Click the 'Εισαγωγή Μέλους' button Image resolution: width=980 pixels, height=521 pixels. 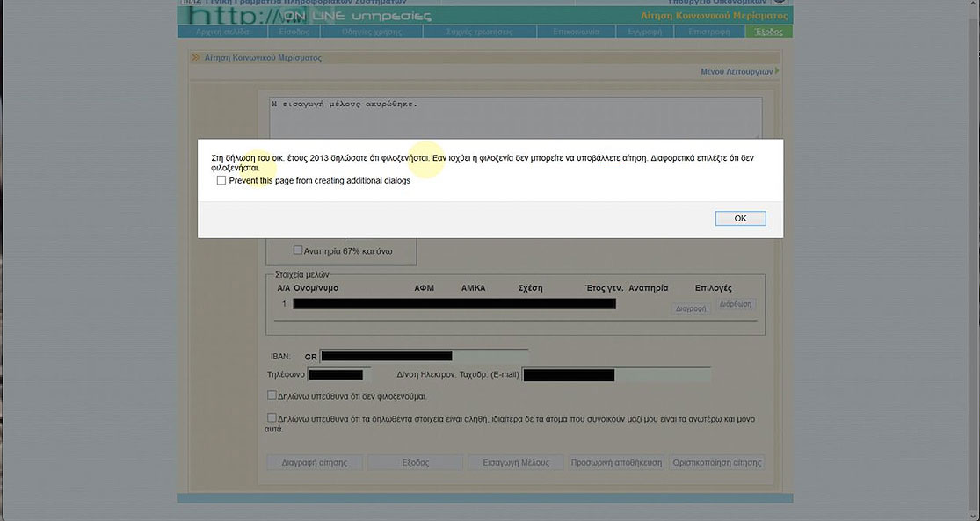click(x=516, y=463)
